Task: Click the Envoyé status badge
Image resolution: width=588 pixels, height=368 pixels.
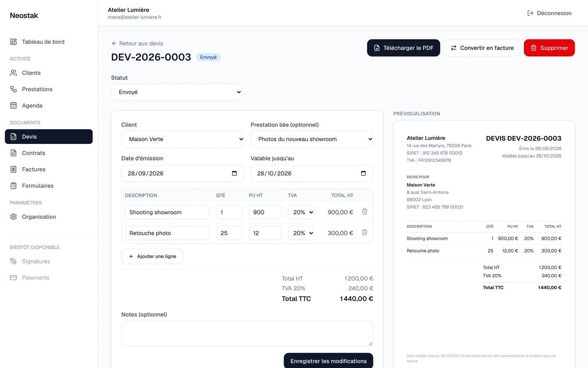Action: point(208,57)
